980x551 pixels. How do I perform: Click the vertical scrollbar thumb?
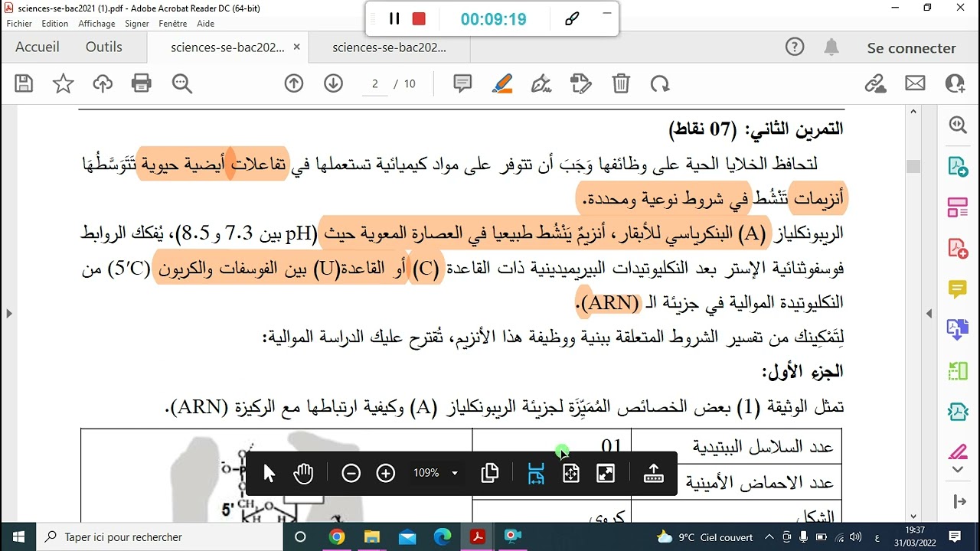pyautogui.click(x=913, y=167)
